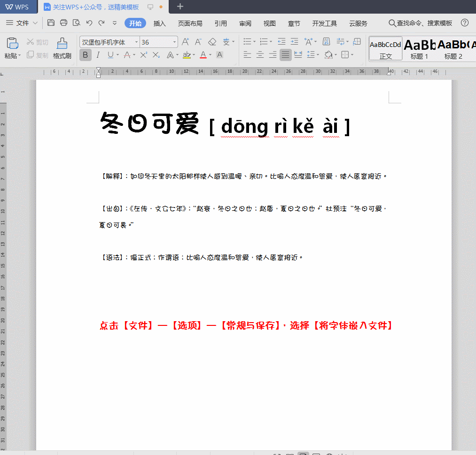Apply superscript formatting

pyautogui.click(x=144, y=55)
